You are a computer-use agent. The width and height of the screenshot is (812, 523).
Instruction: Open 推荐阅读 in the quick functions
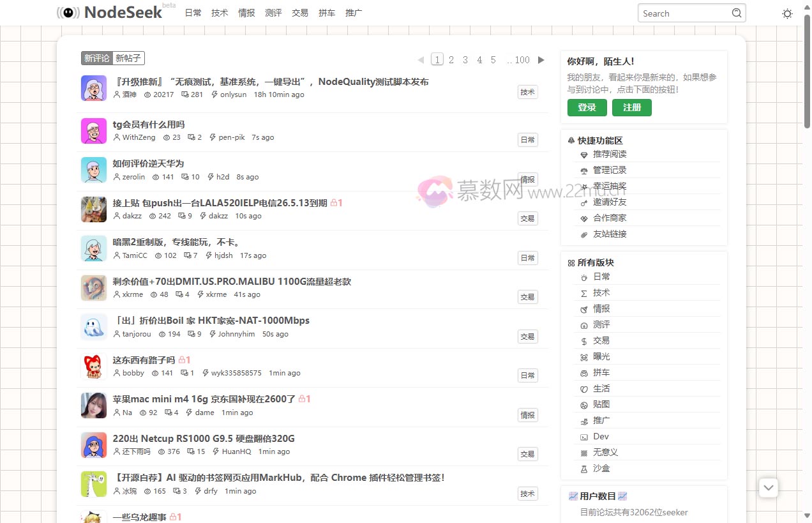609,154
